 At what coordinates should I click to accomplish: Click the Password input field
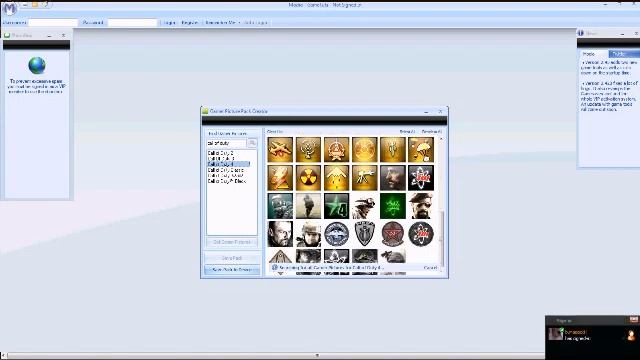point(132,23)
